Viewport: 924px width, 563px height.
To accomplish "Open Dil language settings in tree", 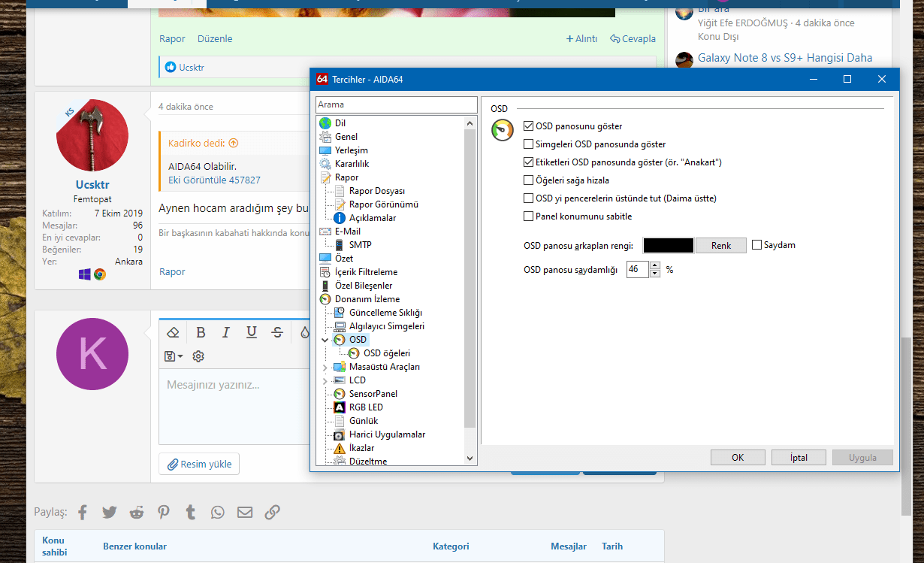I will [x=340, y=123].
